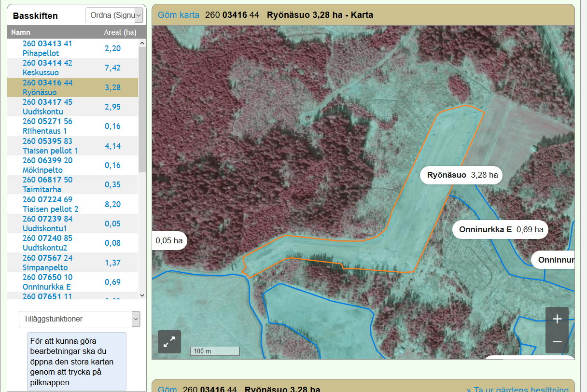Sort list by Areal (ha) column header
This screenshot has height=392, width=587.
pos(120,33)
